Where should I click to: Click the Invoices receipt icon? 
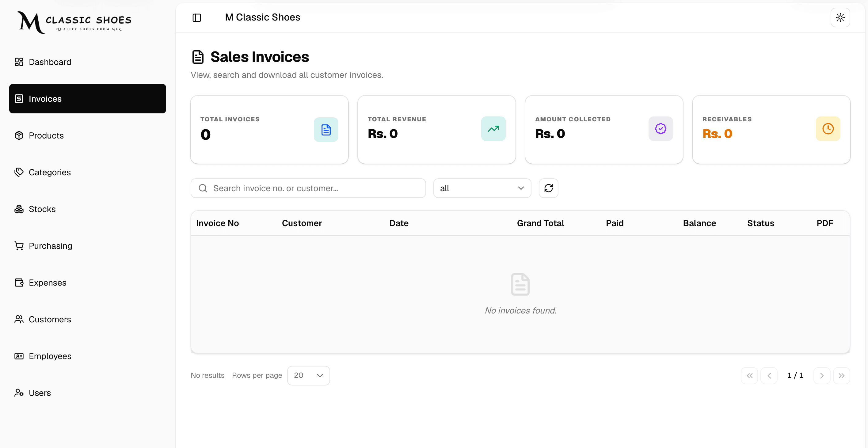click(19, 99)
